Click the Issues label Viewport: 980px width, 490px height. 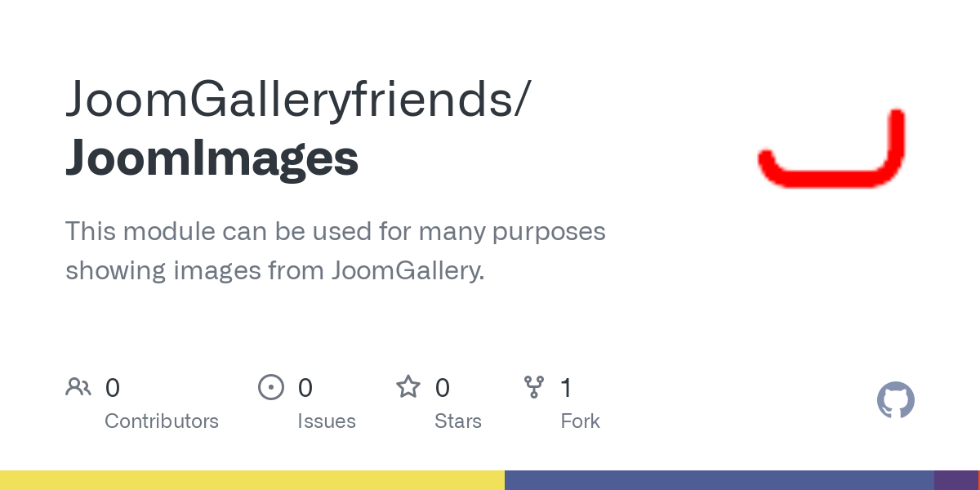tap(327, 421)
